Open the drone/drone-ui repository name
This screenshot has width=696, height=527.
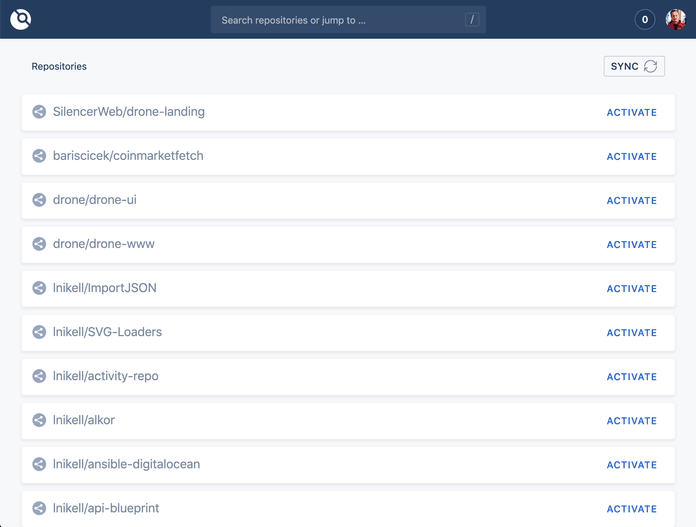click(95, 200)
